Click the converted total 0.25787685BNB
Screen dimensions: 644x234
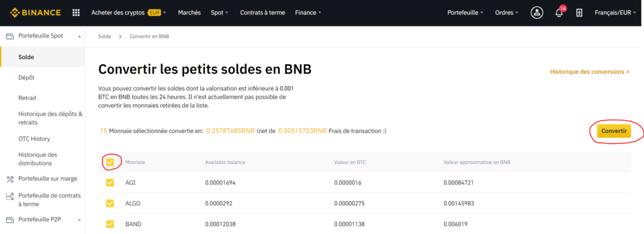pyautogui.click(x=230, y=131)
